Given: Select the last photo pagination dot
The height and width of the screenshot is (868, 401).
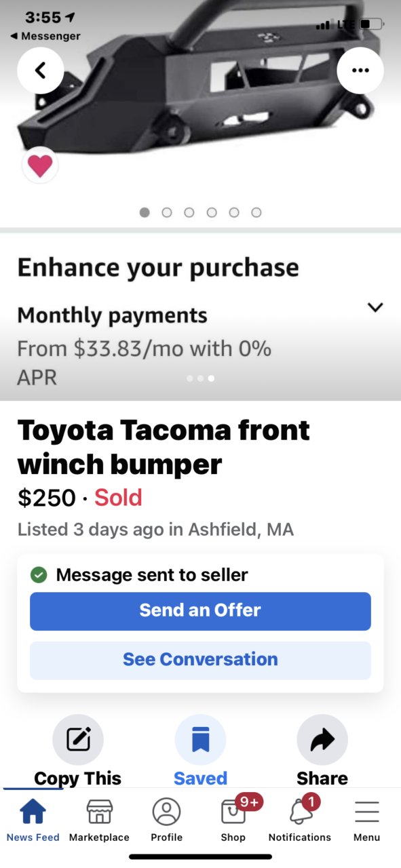Looking at the screenshot, I should click(256, 212).
